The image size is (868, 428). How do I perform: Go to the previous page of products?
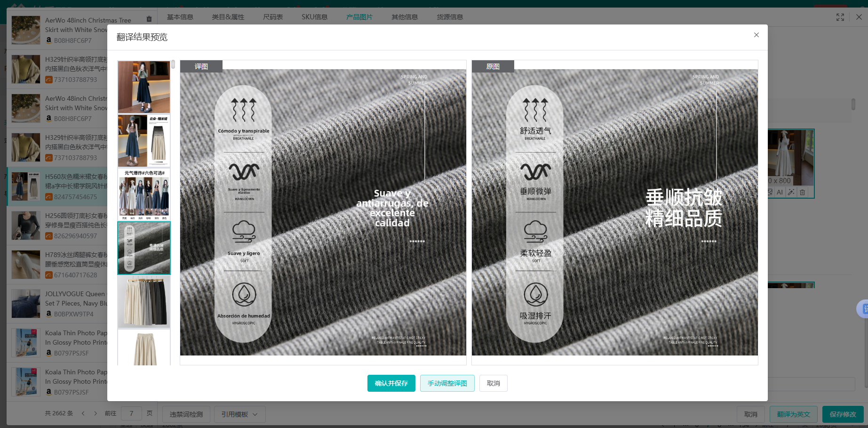pos(83,413)
